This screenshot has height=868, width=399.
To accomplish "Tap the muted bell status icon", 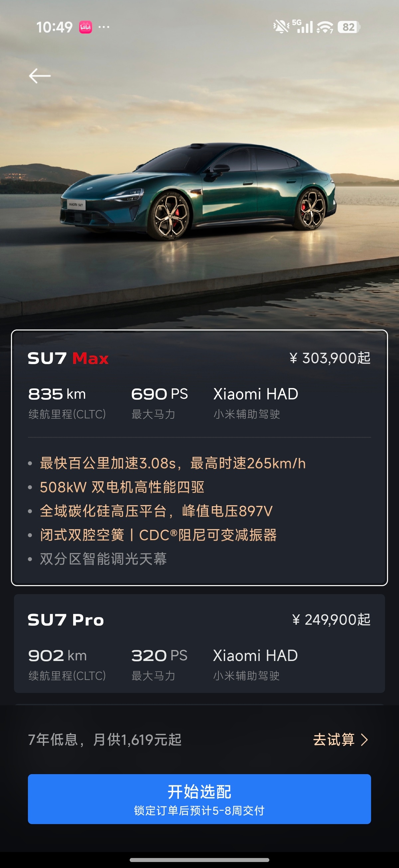I will click(281, 27).
